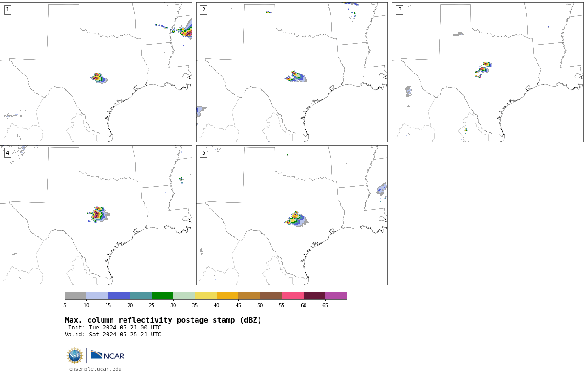Image resolution: width=588 pixels, height=374 pixels.
Task: Open ensemble member 5 postage stamp map
Action: [292, 215]
